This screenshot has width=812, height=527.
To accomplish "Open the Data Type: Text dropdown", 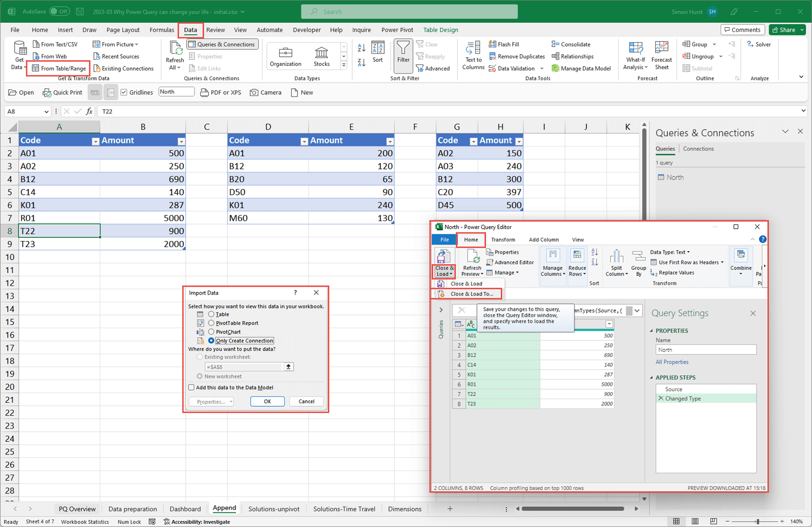I will [670, 252].
